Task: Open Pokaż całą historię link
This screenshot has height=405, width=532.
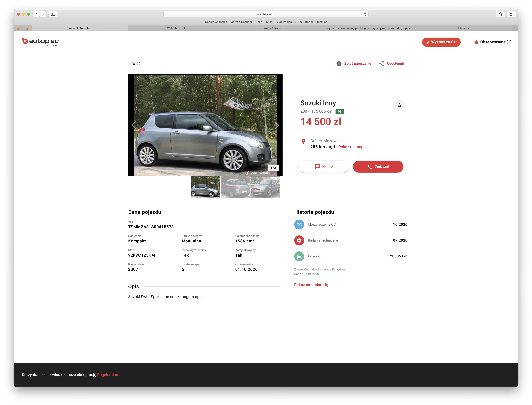Action: click(311, 285)
